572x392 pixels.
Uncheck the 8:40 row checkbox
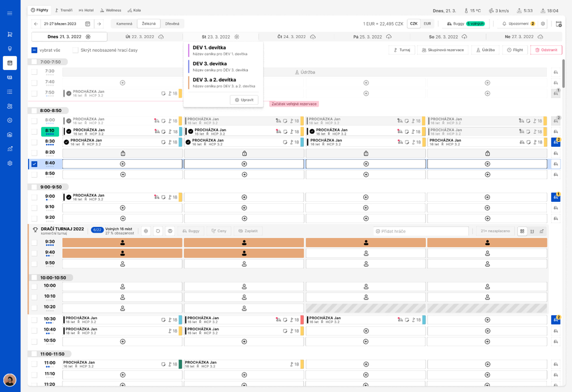pos(34,164)
